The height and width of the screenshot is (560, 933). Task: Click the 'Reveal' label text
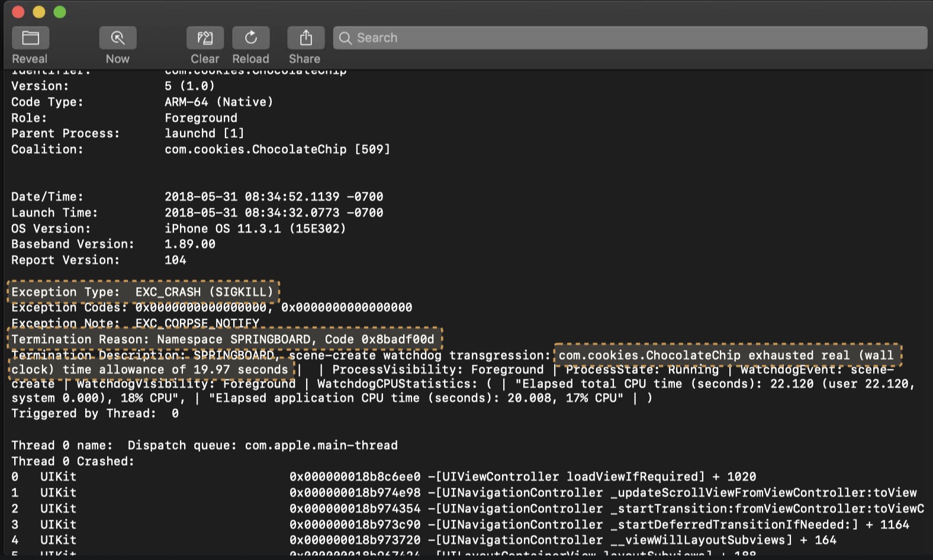[30, 59]
